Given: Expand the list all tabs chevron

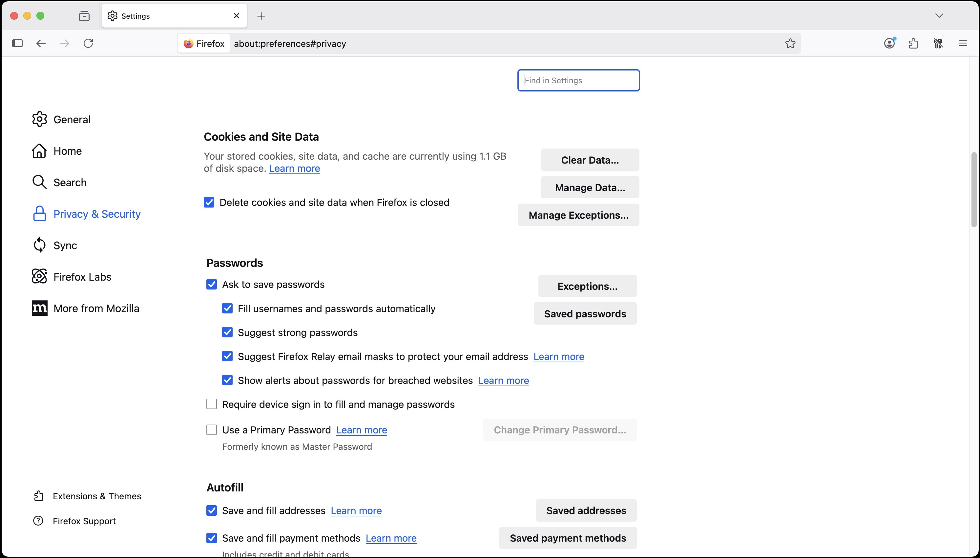Looking at the screenshot, I should click(939, 15).
